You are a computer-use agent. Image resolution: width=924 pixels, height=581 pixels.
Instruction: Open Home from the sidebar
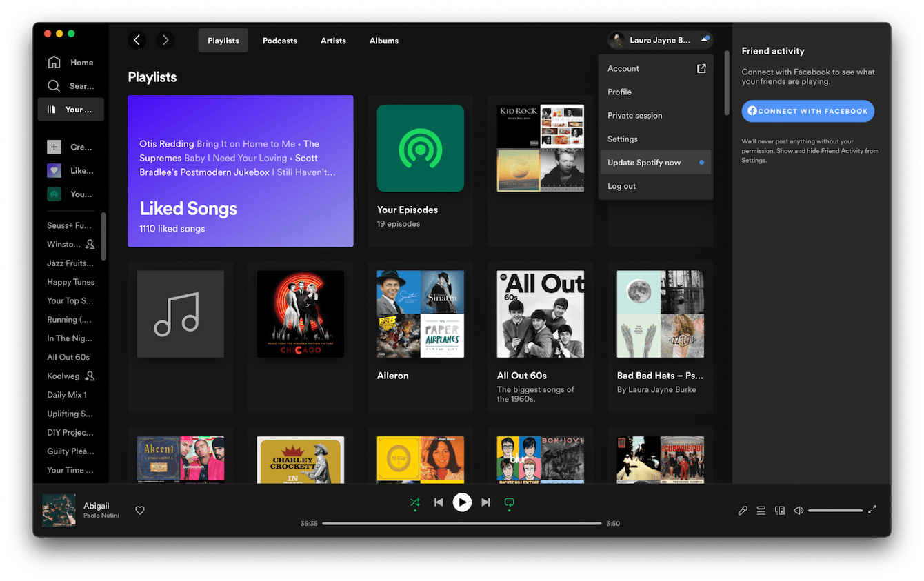coord(70,63)
